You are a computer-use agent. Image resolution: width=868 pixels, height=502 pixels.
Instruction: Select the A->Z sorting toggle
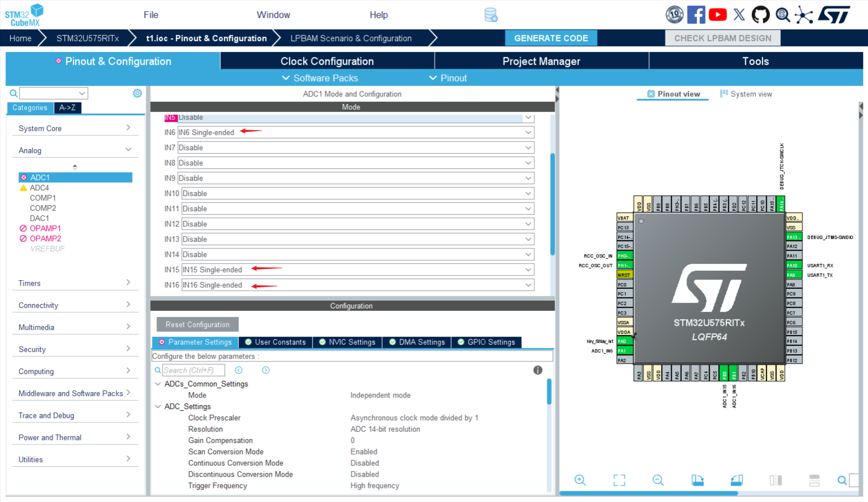coord(67,108)
